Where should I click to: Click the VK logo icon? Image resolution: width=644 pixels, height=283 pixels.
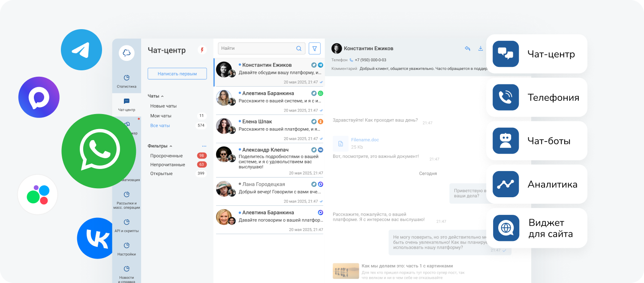point(97,238)
